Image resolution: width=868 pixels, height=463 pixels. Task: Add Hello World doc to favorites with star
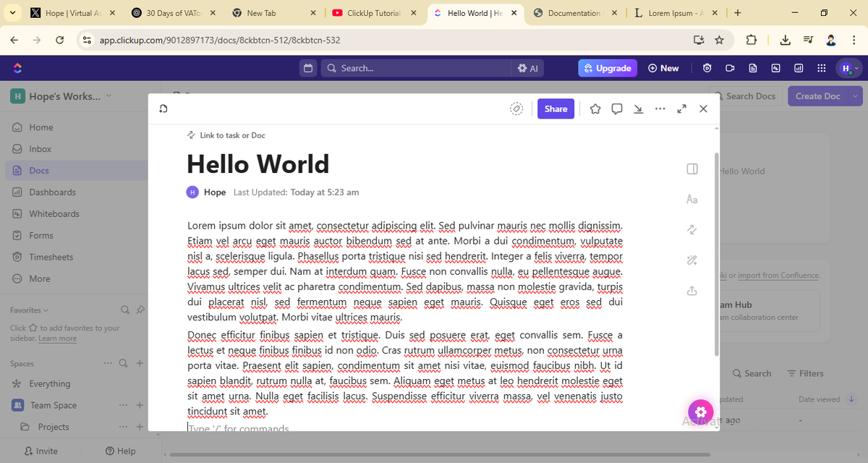pyautogui.click(x=595, y=109)
